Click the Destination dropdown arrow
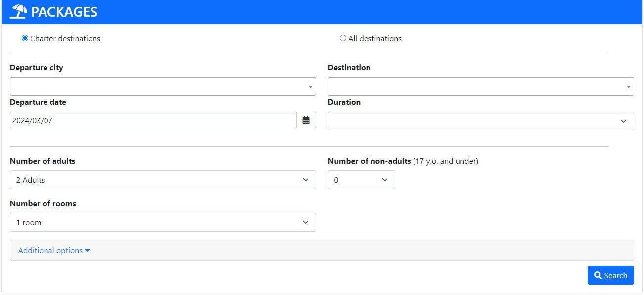 (629, 87)
